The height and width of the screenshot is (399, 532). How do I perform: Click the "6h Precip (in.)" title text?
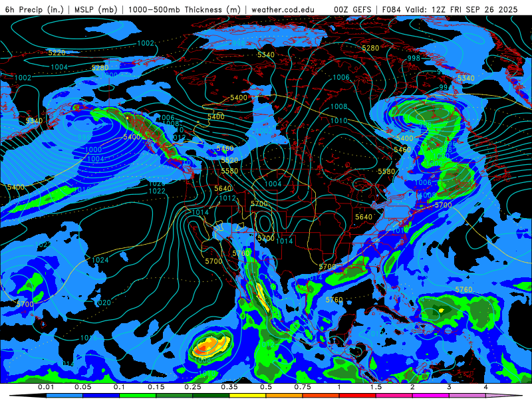point(35,9)
